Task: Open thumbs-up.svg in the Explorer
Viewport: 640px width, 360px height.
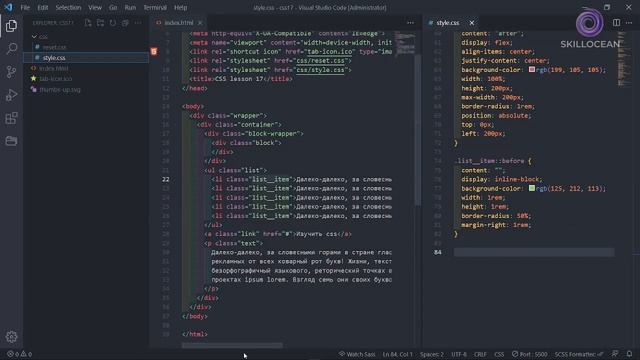Action: point(60,89)
